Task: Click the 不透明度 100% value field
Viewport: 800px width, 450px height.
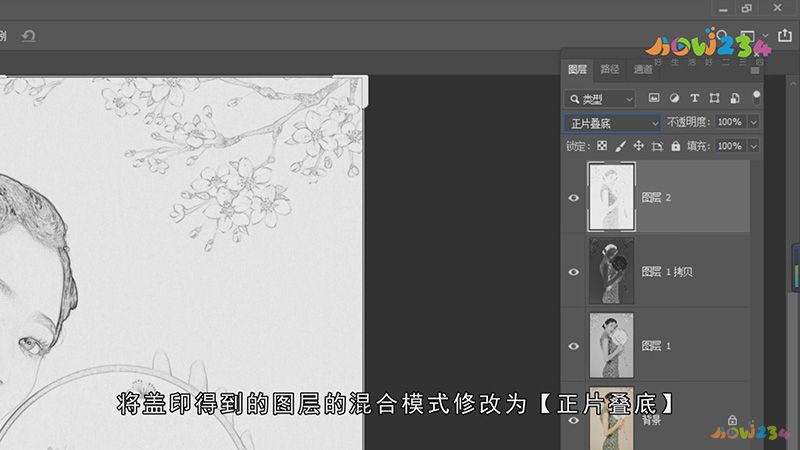Action: coord(730,122)
